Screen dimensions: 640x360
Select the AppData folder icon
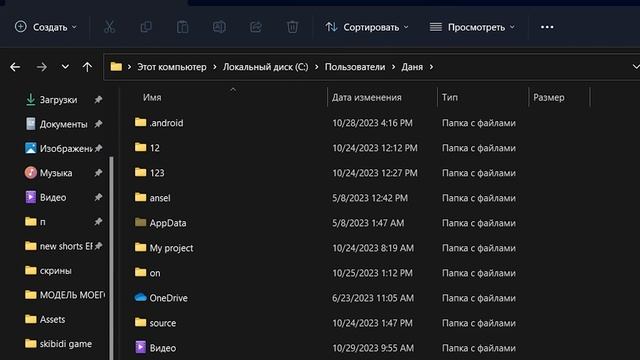tap(140, 222)
